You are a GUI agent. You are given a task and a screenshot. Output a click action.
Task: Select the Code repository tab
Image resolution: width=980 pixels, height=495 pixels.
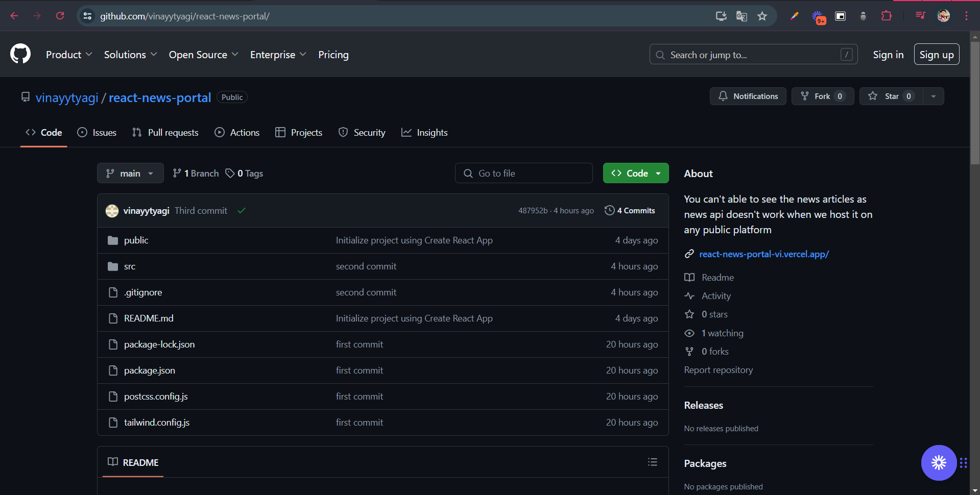(x=44, y=132)
